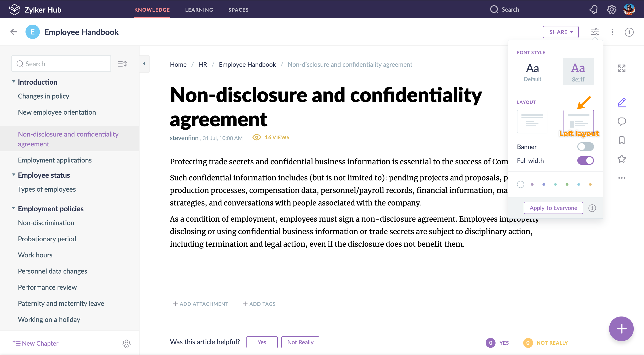Switch to the LEARNING tab
Image resolution: width=644 pixels, height=355 pixels.
point(199,10)
